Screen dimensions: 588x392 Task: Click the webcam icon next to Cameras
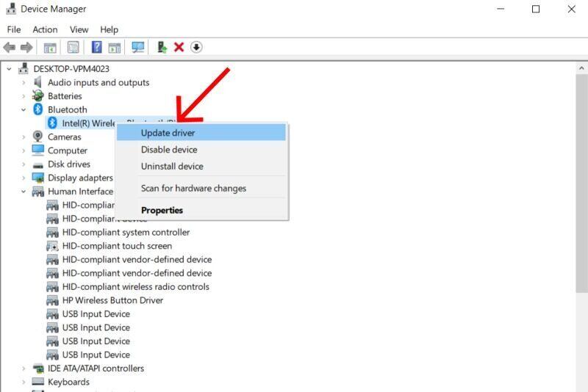[37, 137]
